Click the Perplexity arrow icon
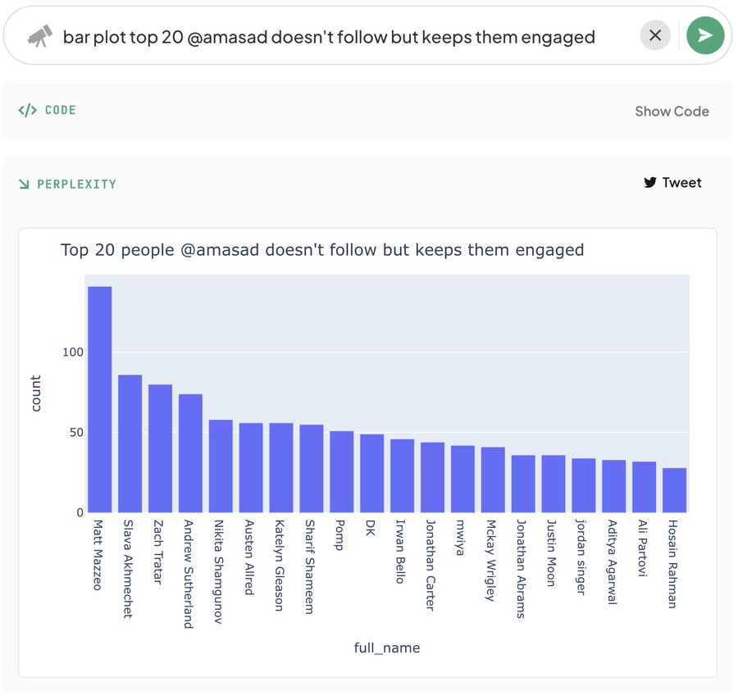Image resolution: width=738 pixels, height=700 pixels. coord(24,184)
